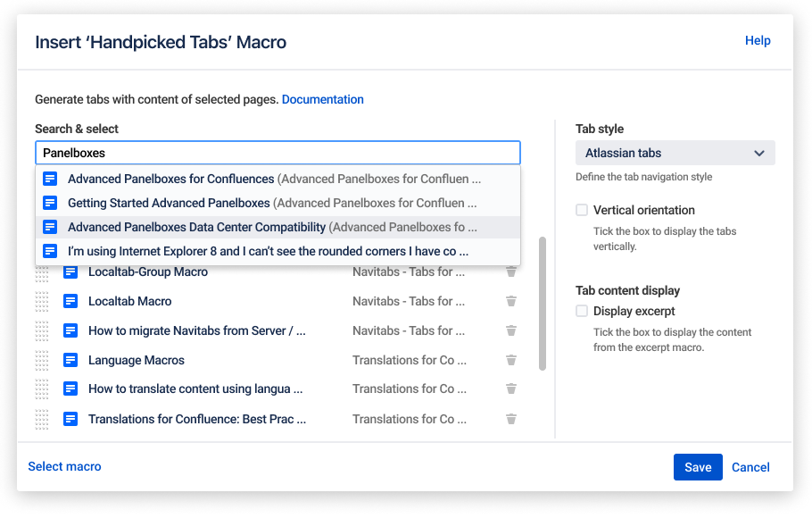Remove Localtab-Group Macro using its trash icon
This screenshot has height=518, width=812.
pyautogui.click(x=510, y=272)
